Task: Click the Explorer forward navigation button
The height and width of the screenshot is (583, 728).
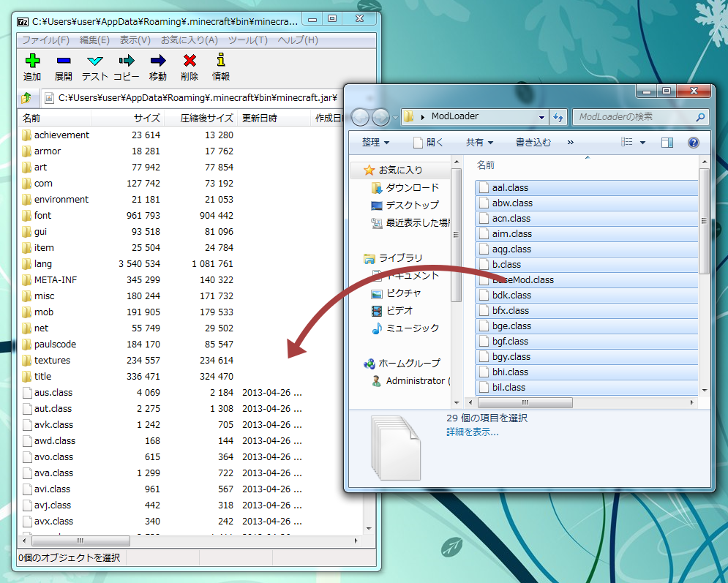Action: [x=380, y=117]
